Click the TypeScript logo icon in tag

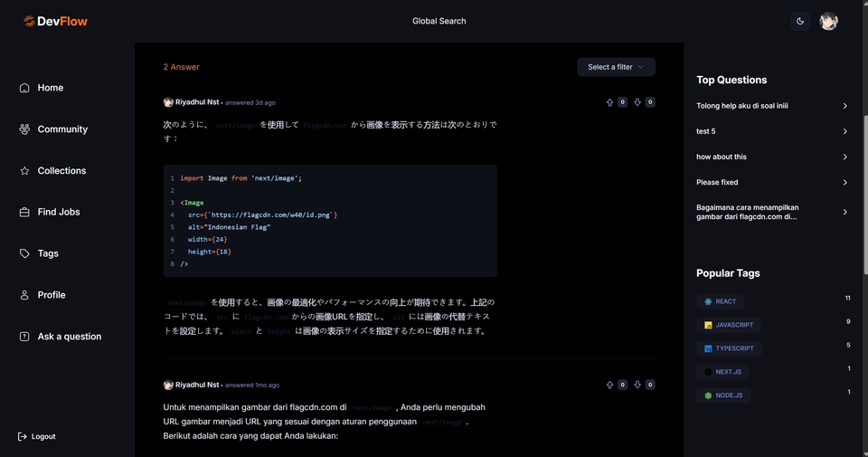708,348
